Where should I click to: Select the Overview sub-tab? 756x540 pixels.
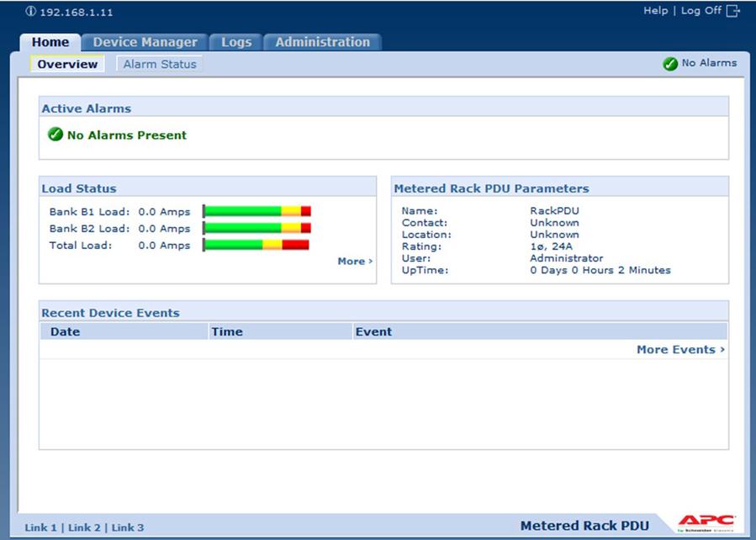point(67,64)
